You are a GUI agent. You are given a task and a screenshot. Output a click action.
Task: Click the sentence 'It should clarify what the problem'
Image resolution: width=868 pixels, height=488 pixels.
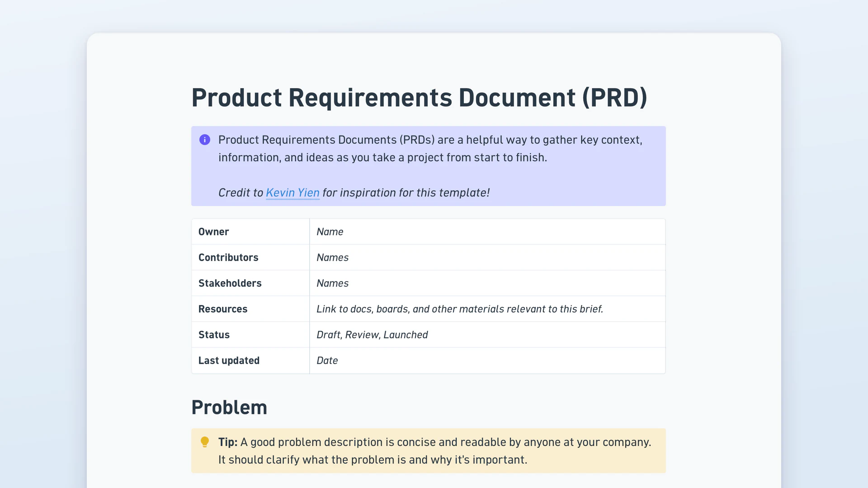point(373,460)
